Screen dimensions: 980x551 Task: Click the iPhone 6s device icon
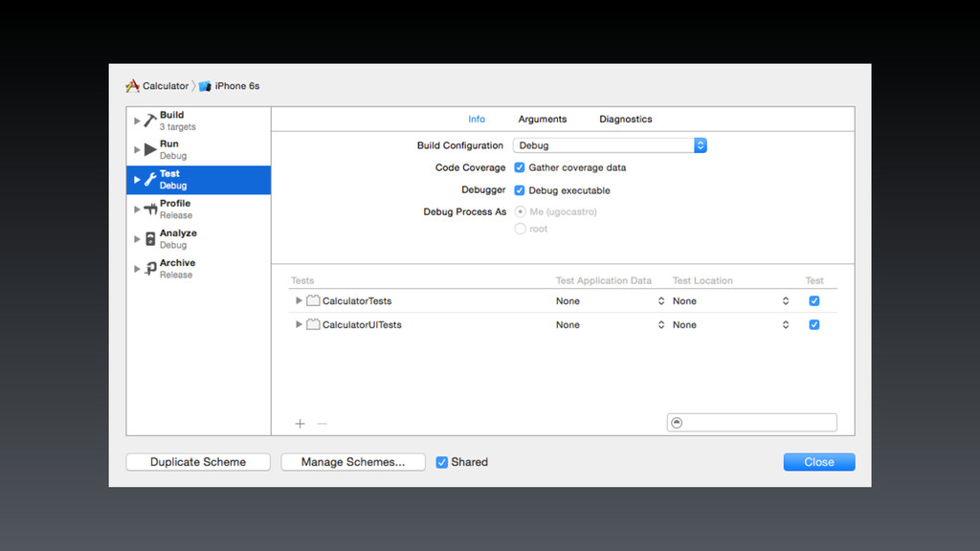pos(205,86)
